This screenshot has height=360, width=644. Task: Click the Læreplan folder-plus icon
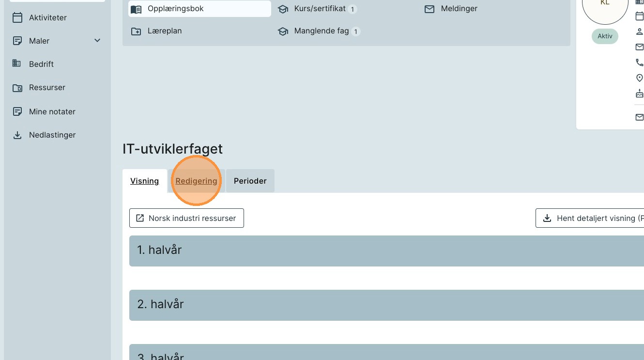coord(136,31)
